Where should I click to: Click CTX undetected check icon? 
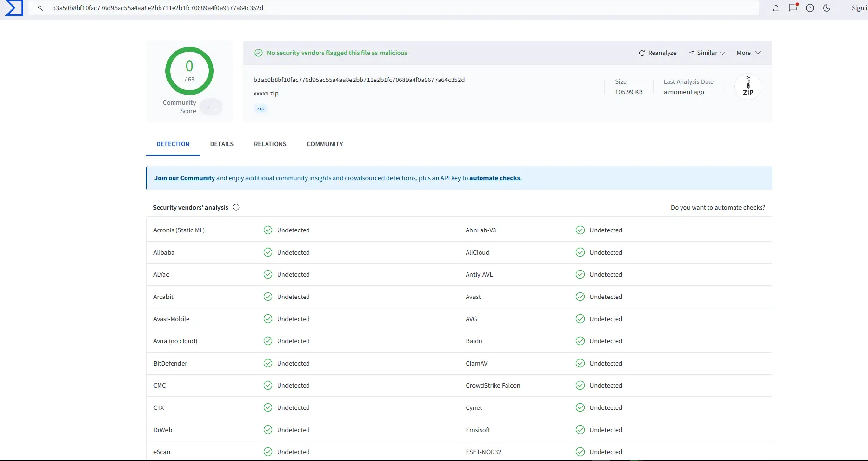point(268,408)
